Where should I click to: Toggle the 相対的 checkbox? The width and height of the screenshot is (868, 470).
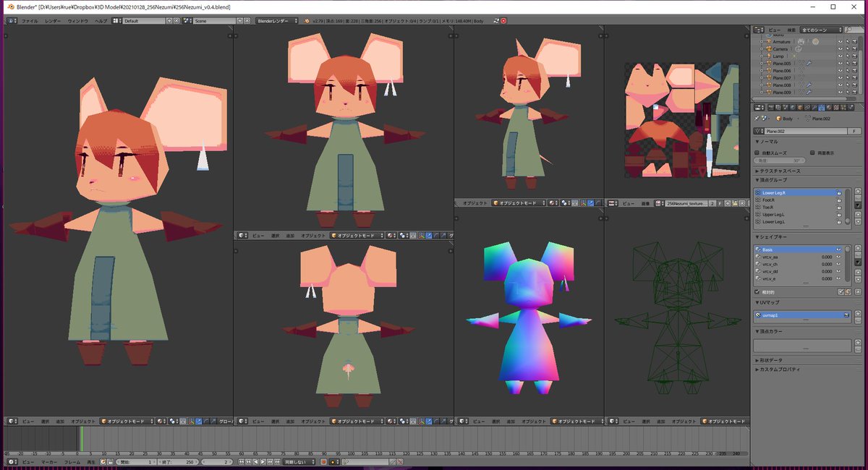coord(757,292)
